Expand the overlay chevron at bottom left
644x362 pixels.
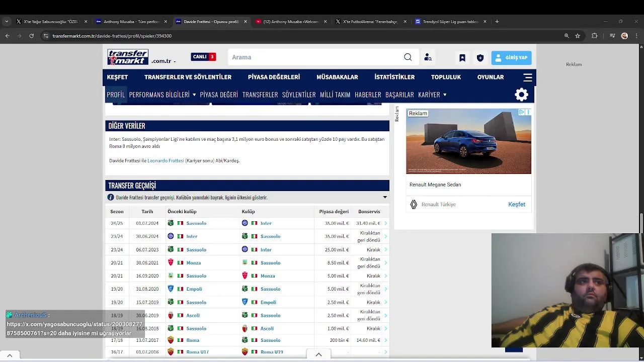coord(9,355)
